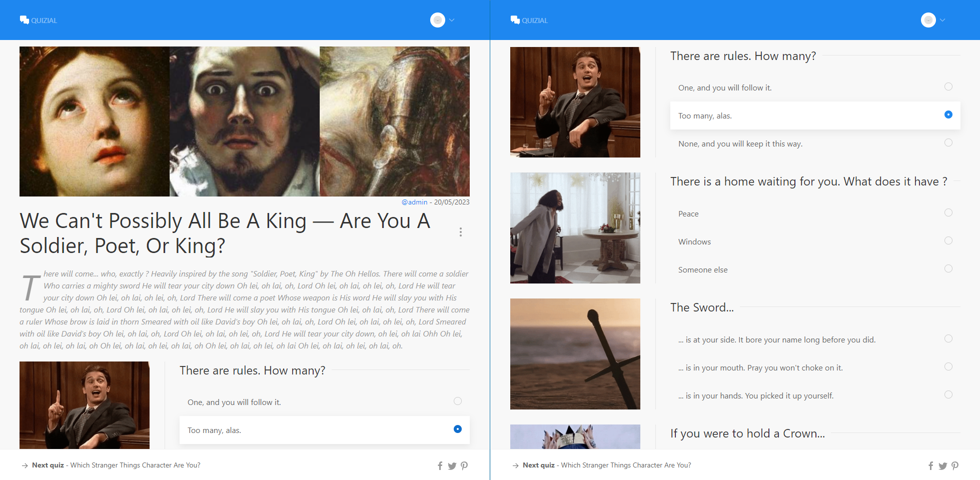The width and height of the screenshot is (980, 480).
Task: Open 'Which Stranger Things Character Are You?' right link
Action: pyautogui.click(x=626, y=465)
